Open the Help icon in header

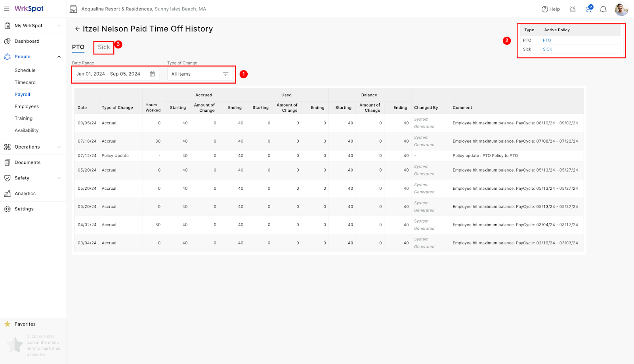[550, 9]
